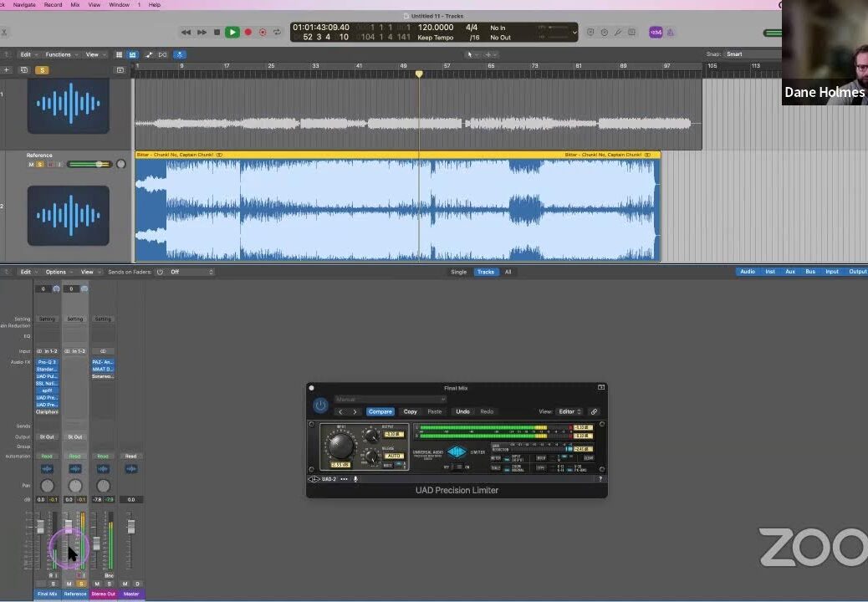Viewport: 868px width, 602px height.
Task: Open the Tracks area Edit dropdown
Action: [x=28, y=55]
